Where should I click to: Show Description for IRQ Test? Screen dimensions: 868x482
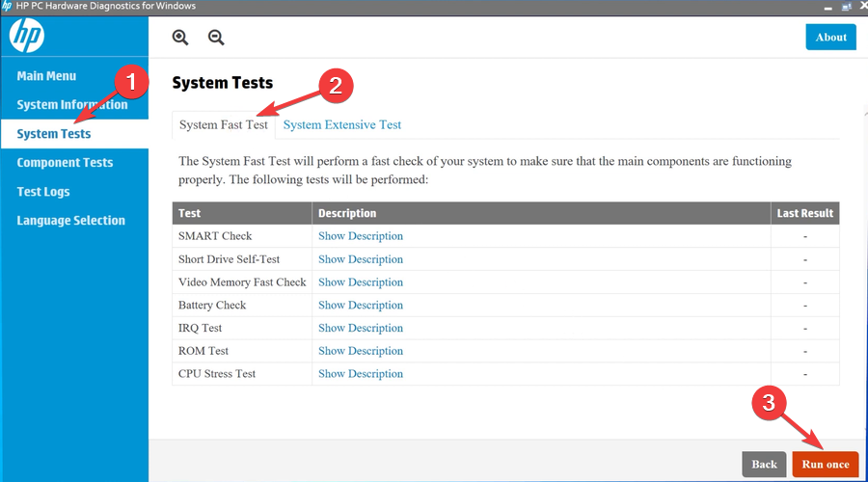pos(361,328)
